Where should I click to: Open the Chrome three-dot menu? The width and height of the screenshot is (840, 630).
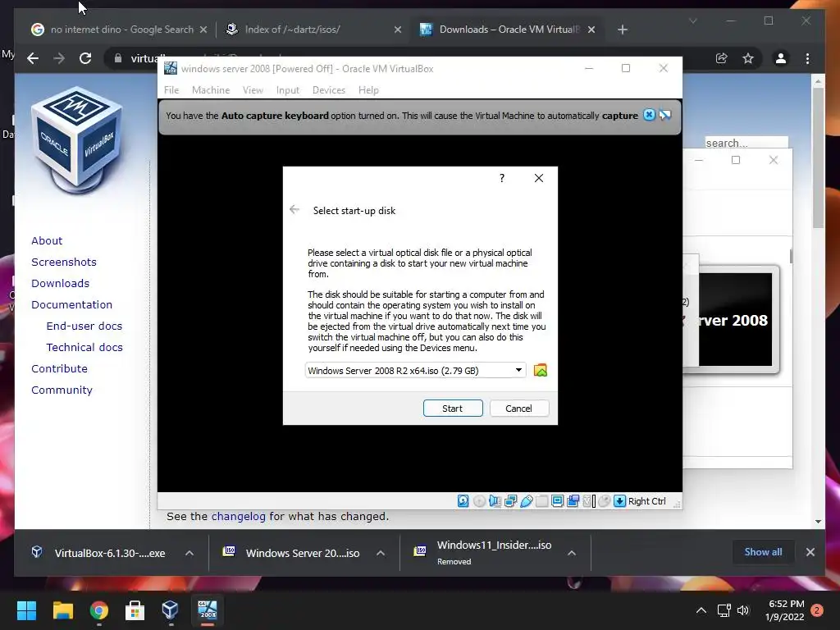tap(807, 58)
